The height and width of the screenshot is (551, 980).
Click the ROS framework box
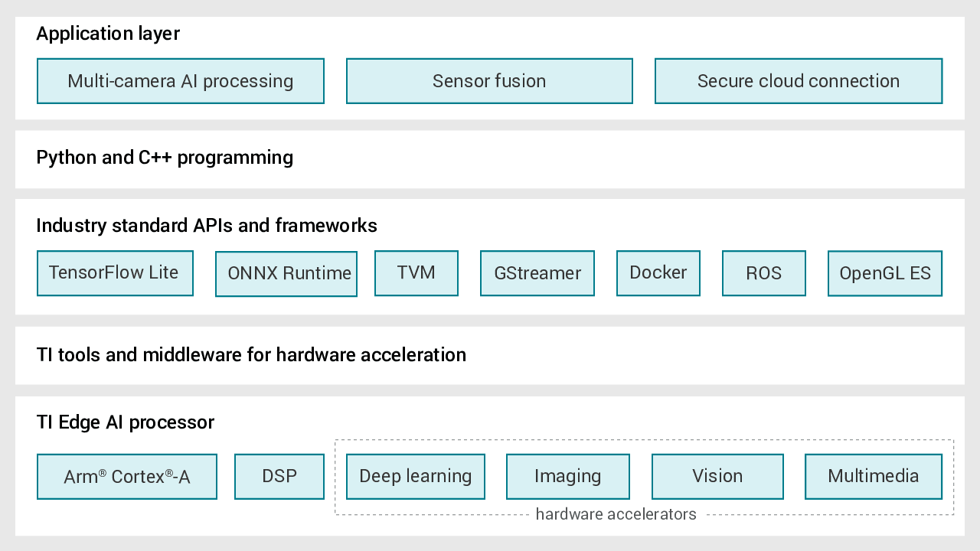click(763, 273)
